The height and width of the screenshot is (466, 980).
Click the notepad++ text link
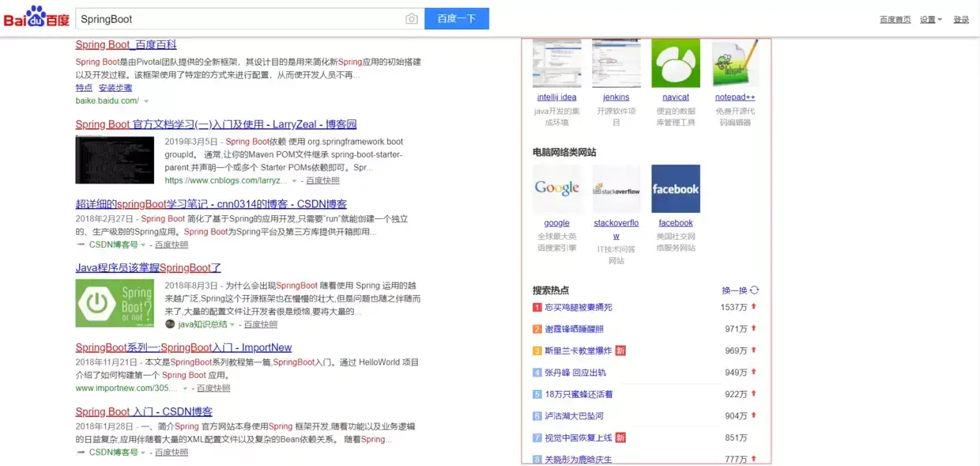(x=735, y=97)
